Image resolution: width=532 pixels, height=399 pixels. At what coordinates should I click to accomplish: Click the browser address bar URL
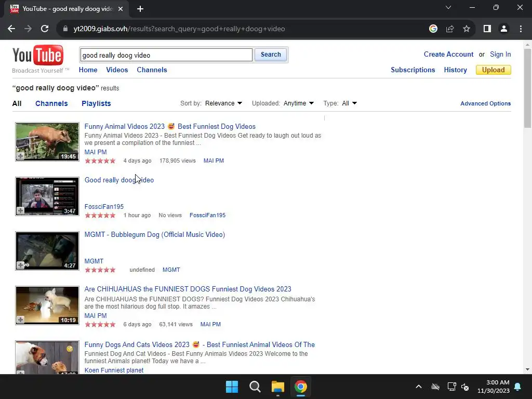click(179, 29)
